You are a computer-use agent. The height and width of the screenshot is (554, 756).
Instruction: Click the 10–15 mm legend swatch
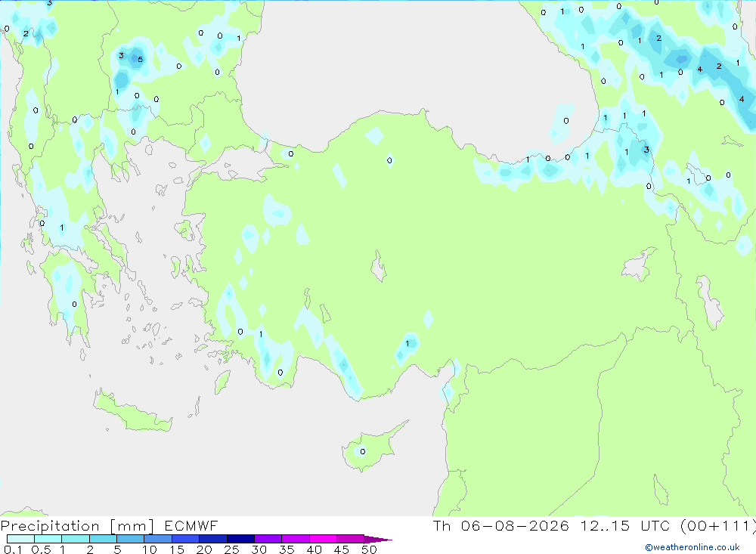(158, 539)
